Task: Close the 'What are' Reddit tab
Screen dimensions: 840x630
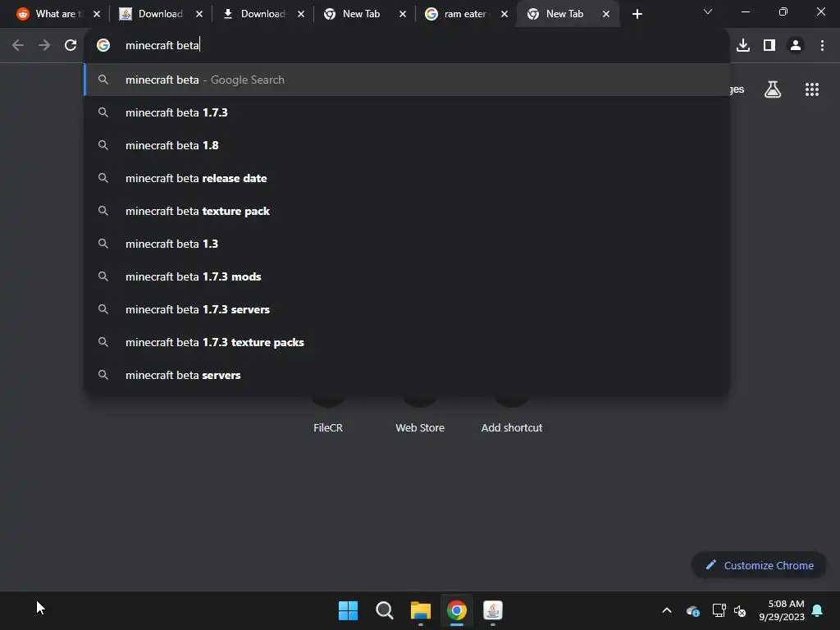Action: 97,14
